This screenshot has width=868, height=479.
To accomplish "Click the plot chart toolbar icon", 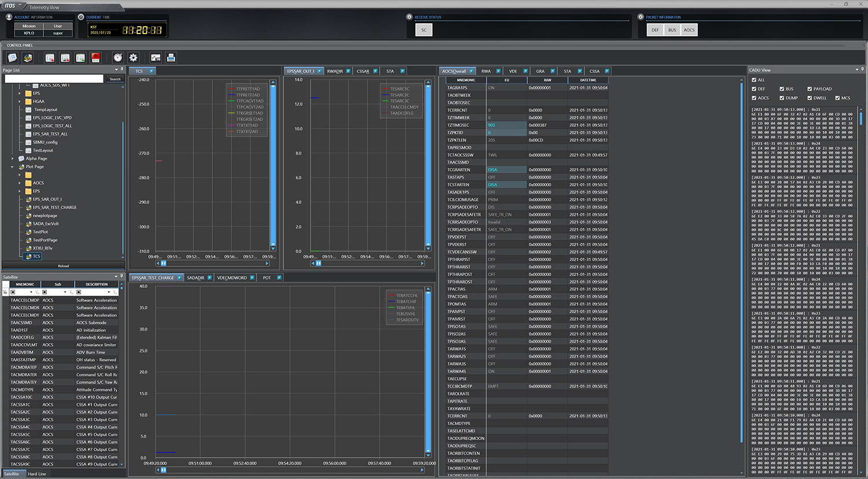I will [x=28, y=57].
